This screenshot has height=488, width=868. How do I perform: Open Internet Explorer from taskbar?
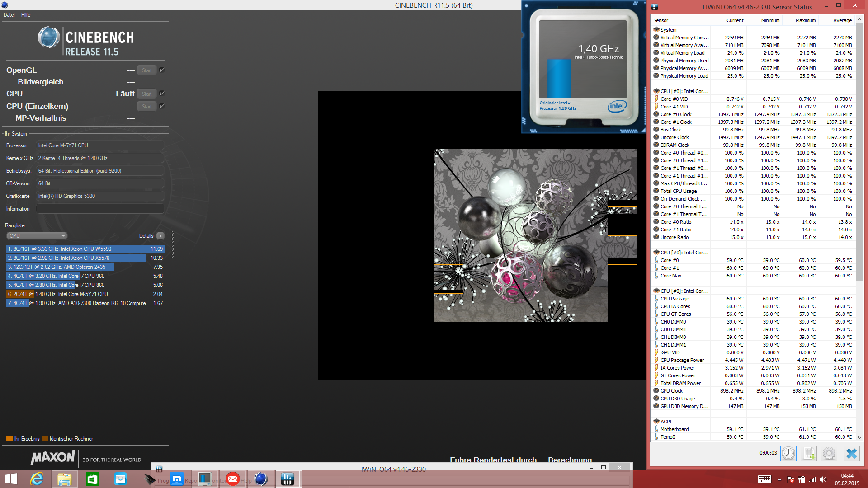tap(37, 479)
